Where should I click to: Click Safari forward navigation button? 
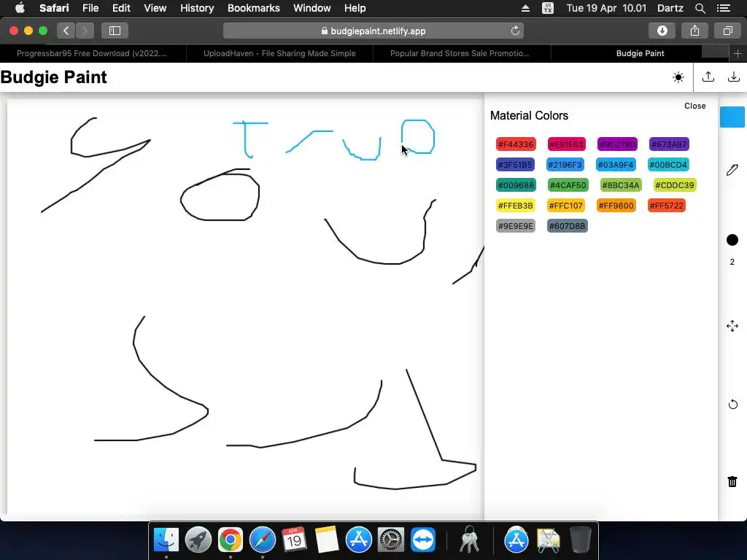85,31
